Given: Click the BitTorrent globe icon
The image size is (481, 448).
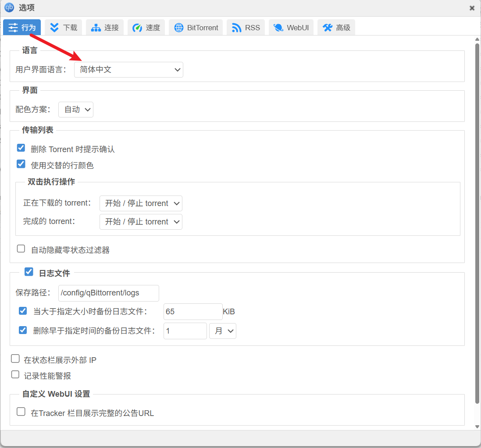Looking at the screenshot, I should 178,28.
